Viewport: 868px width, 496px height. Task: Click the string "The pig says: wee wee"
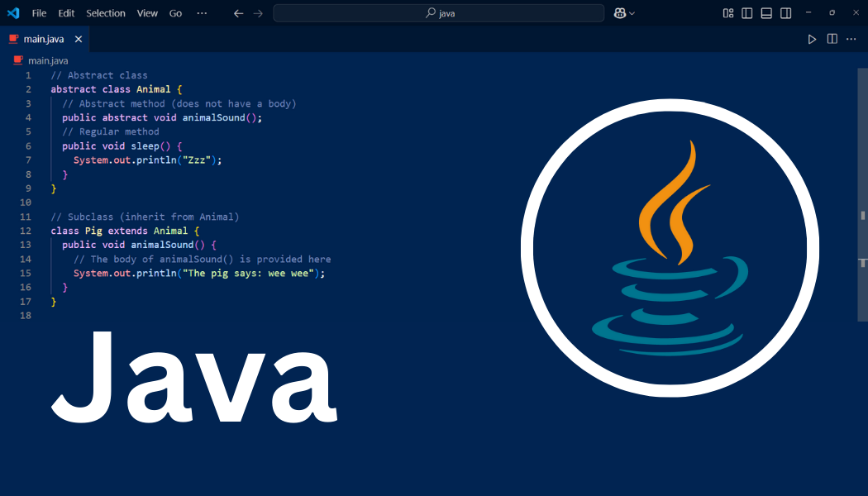[248, 274]
